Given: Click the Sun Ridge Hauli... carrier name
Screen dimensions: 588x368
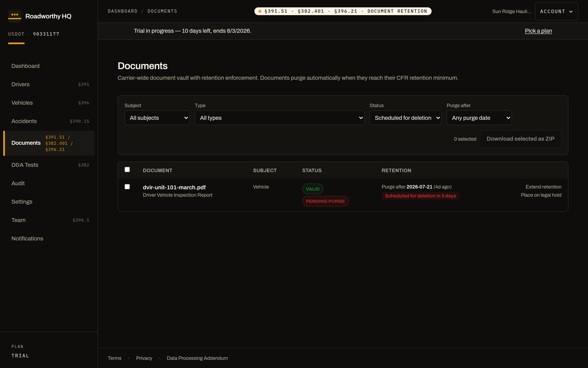Looking at the screenshot, I should click(x=512, y=11).
